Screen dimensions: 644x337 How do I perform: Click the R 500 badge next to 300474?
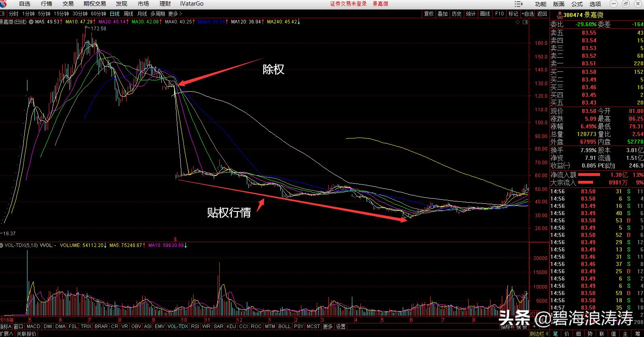point(560,15)
